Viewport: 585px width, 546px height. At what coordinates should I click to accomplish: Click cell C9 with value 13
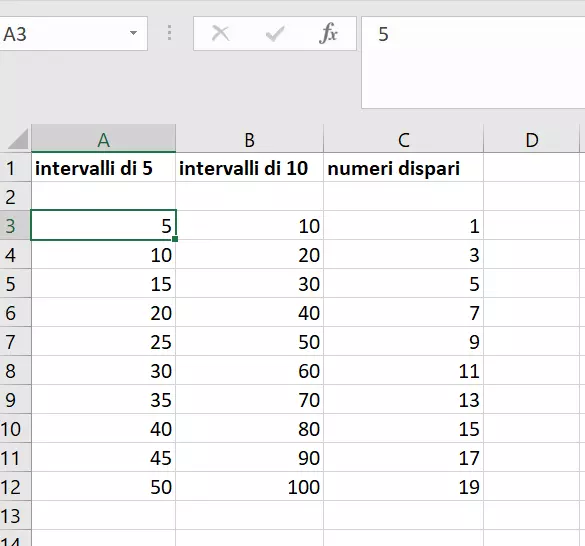[403, 399]
